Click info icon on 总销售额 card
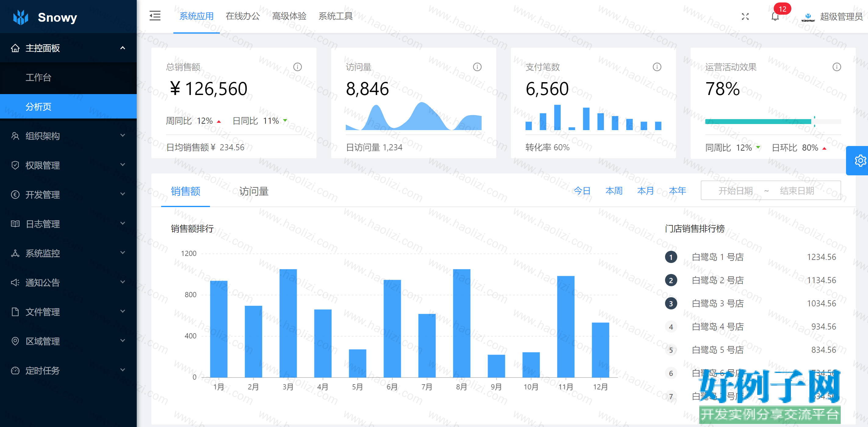Image resolution: width=868 pixels, height=427 pixels. coord(297,67)
